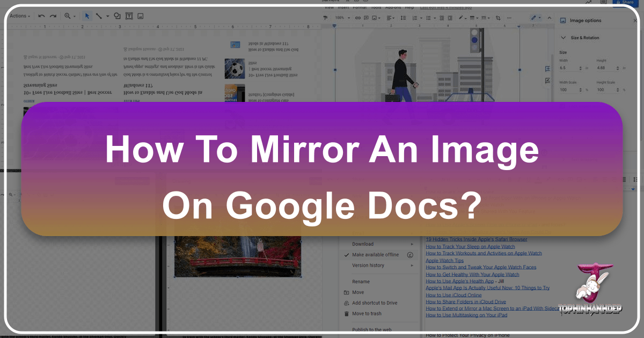Open the Actions dropdown menu
644x338 pixels.
pyautogui.click(x=20, y=16)
